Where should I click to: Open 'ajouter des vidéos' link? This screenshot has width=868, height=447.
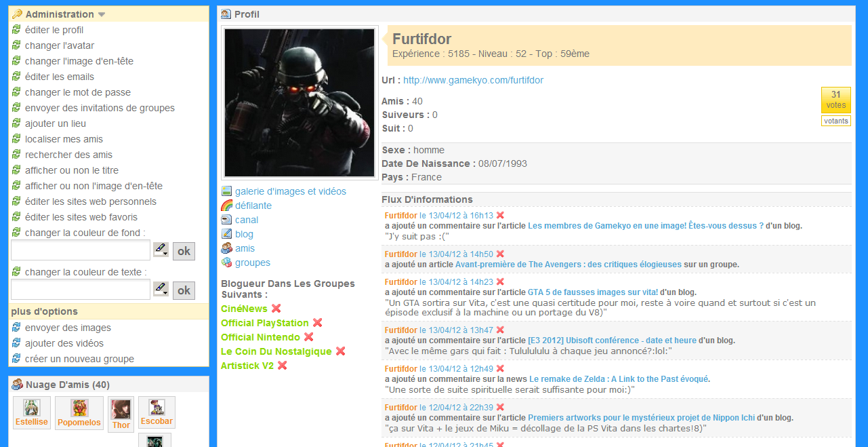(x=64, y=343)
